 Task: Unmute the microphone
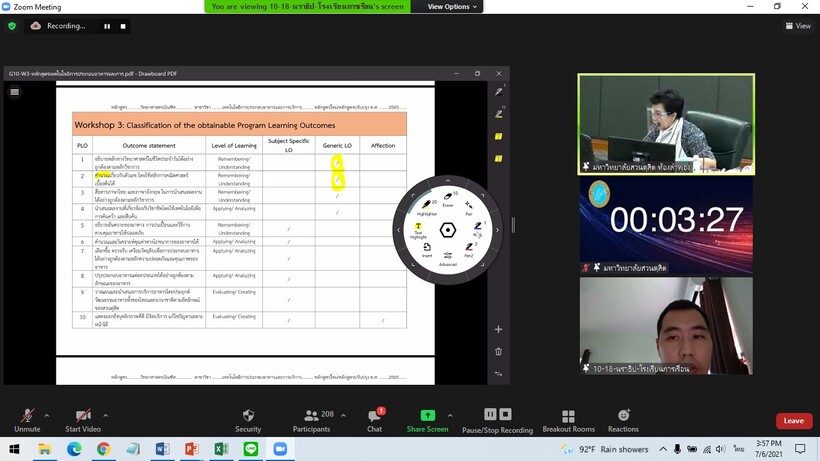pyautogui.click(x=27, y=421)
